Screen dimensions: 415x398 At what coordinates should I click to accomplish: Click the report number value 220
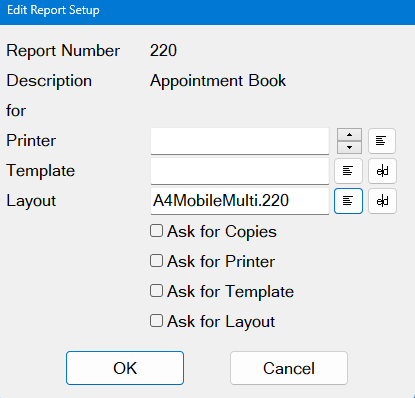[x=163, y=51]
